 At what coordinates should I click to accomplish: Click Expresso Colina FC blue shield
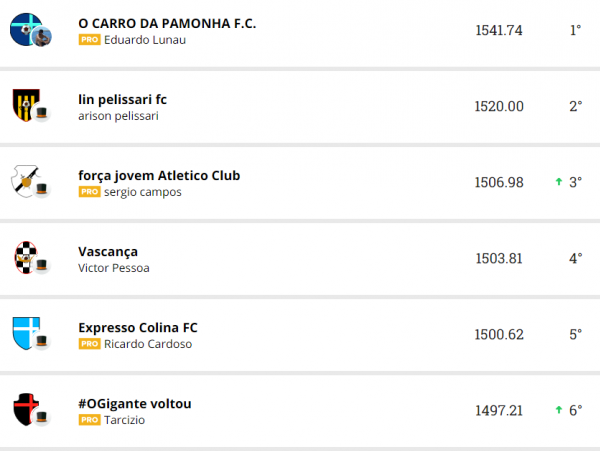pos(24,333)
